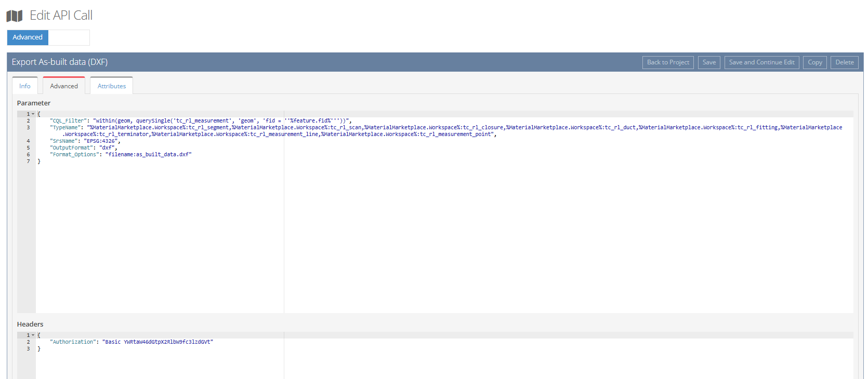868x379 pixels.
Task: Click line number 7 in Parameter gutter
Action: coord(28,161)
